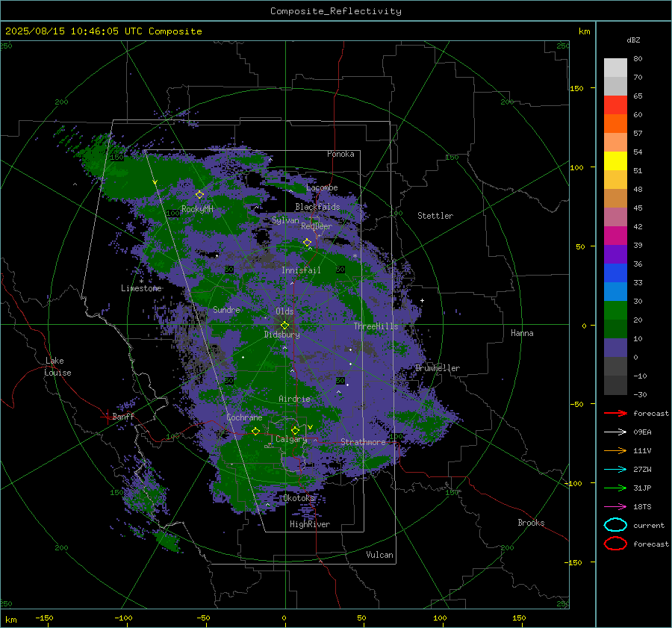Click the Olds label

pyautogui.click(x=284, y=311)
